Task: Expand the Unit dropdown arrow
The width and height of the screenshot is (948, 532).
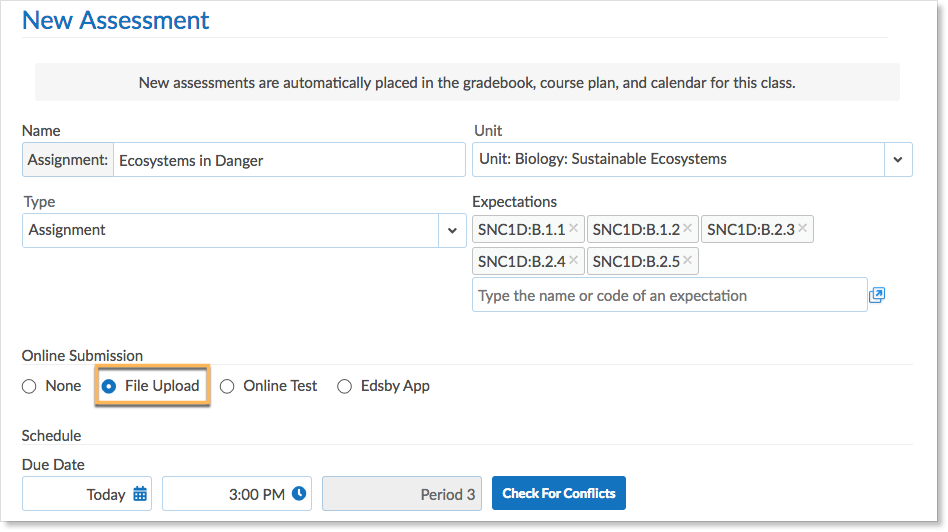Action: point(898,159)
